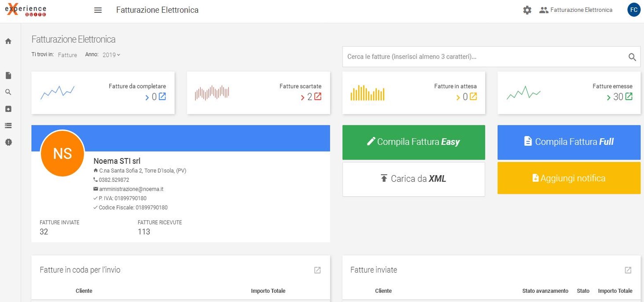Image resolution: width=644 pixels, height=302 pixels.
Task: Click Fatturazione Elettronica user group menu
Action: pyautogui.click(x=576, y=10)
